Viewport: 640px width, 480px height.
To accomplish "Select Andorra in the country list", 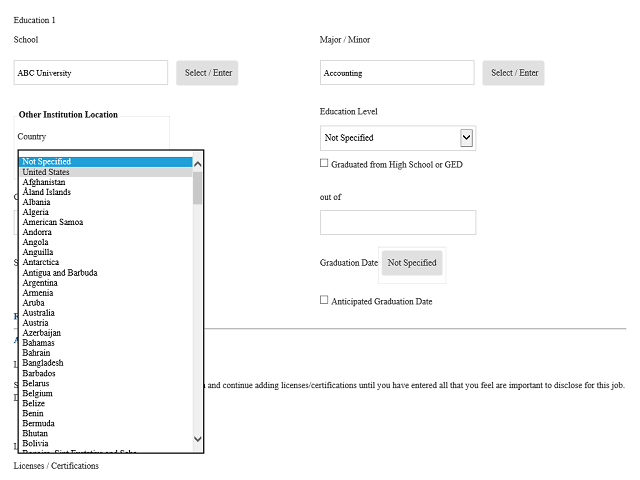I will [x=106, y=232].
